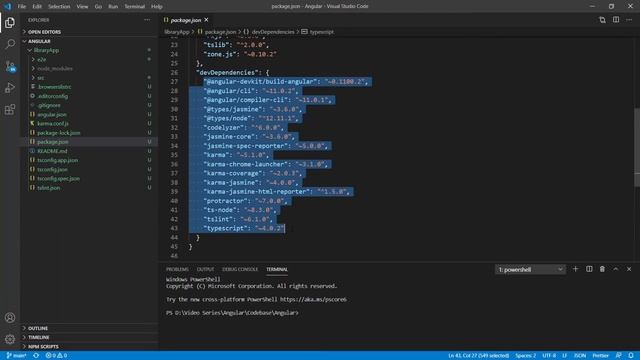Open package-lock.json in the explorer

pyautogui.click(x=89, y=133)
